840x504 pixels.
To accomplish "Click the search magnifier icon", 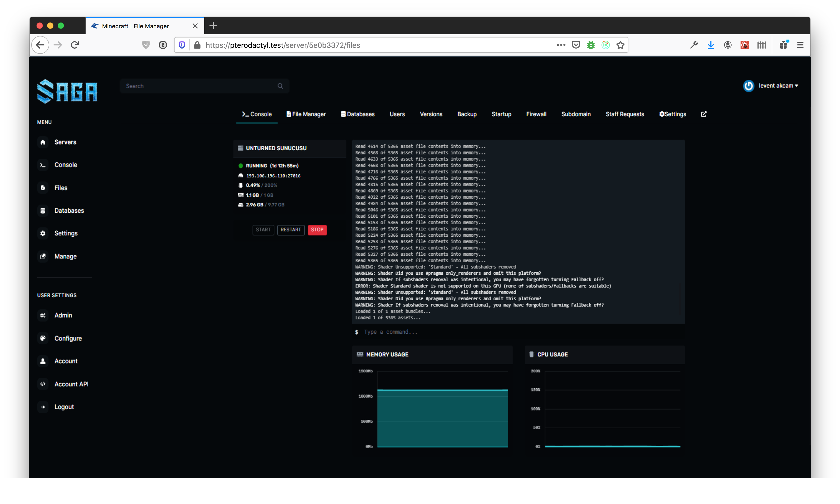I will coord(280,86).
